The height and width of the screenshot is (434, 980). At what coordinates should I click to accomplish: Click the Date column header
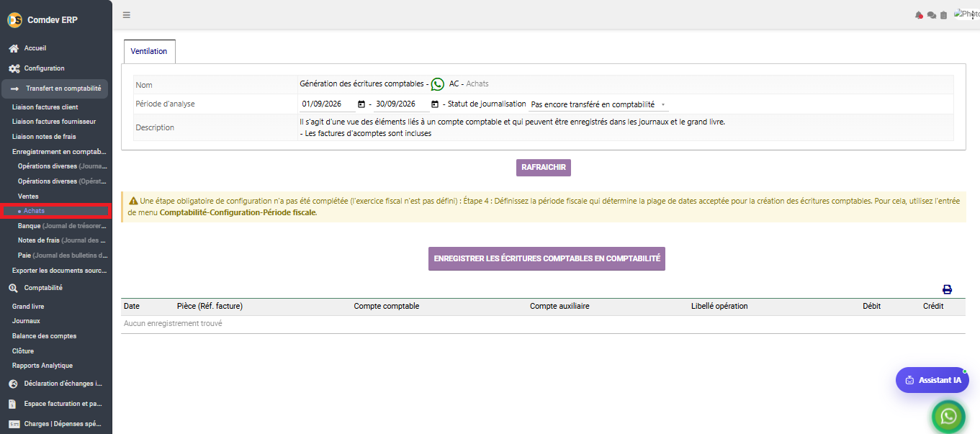point(132,306)
